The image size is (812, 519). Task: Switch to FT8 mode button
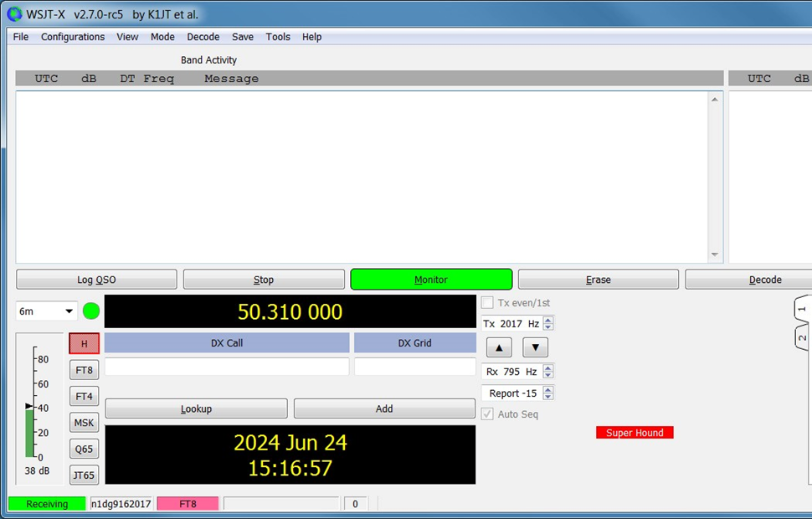pyautogui.click(x=84, y=370)
